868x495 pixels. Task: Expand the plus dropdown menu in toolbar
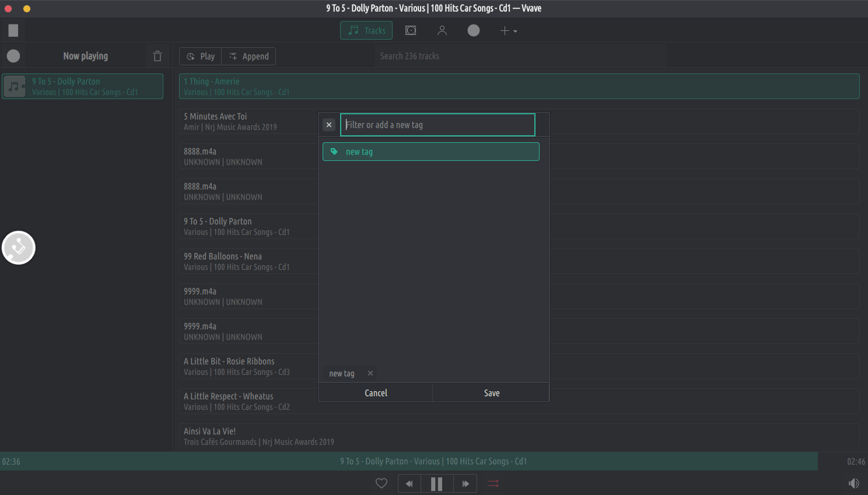coord(508,30)
